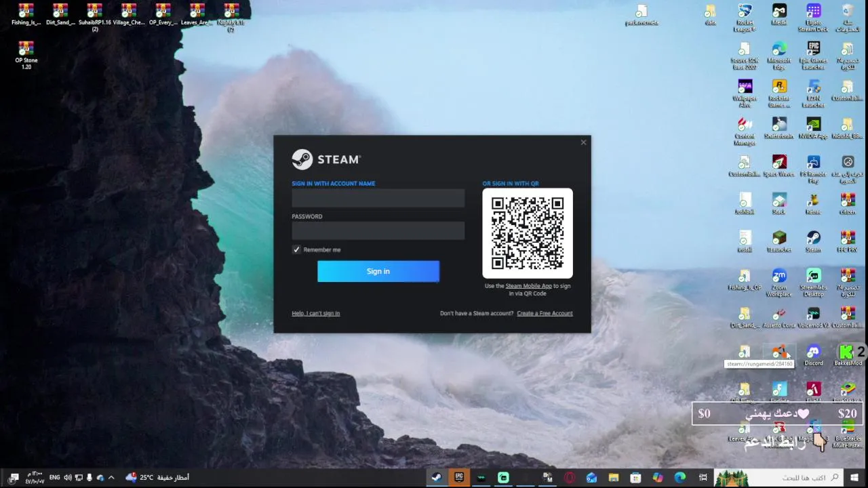This screenshot has width=868, height=488.
Task: Select the packmcmeta file on desktop
Action: (642, 15)
